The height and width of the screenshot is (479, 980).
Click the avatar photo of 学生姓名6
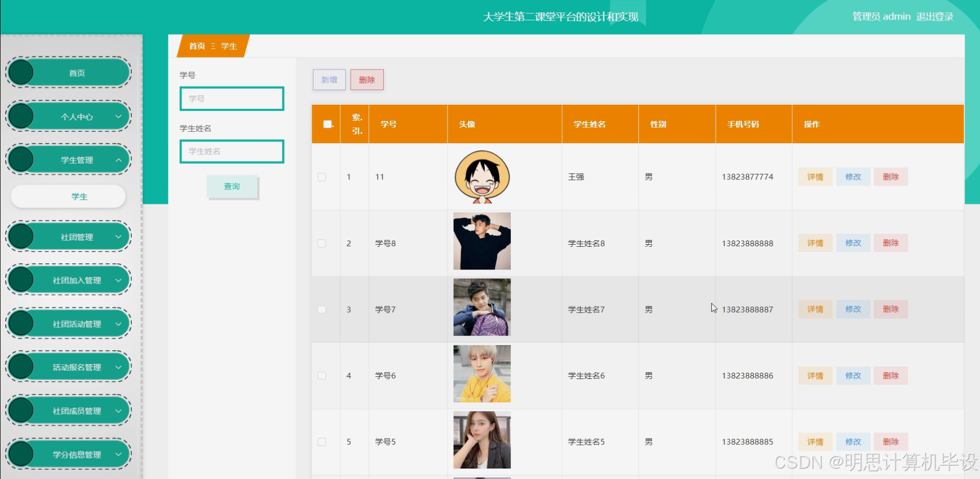pos(482,374)
